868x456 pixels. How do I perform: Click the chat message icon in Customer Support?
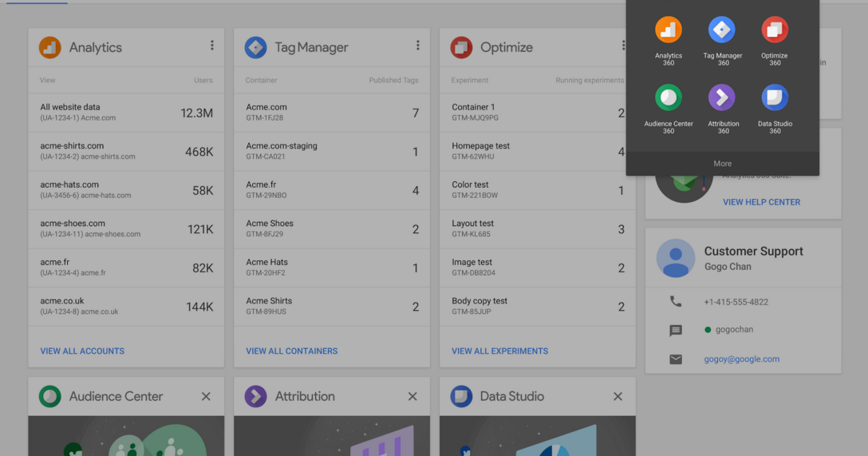point(676,331)
